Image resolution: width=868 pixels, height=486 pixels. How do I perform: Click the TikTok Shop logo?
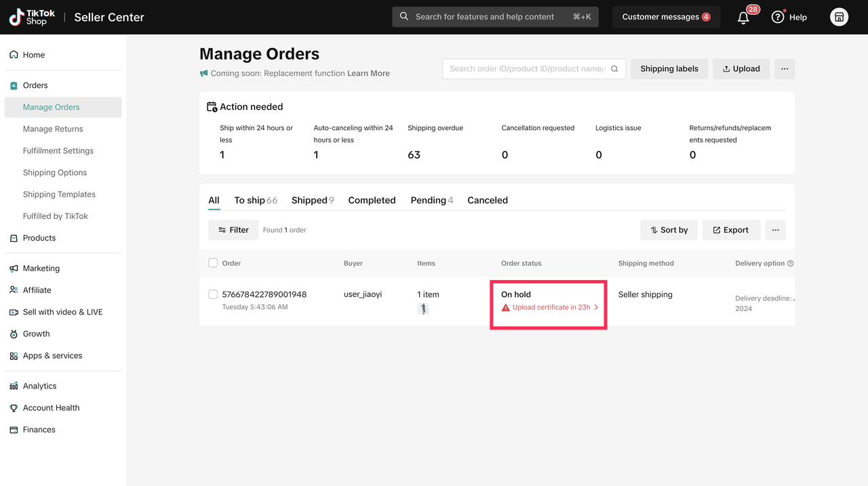pos(33,17)
